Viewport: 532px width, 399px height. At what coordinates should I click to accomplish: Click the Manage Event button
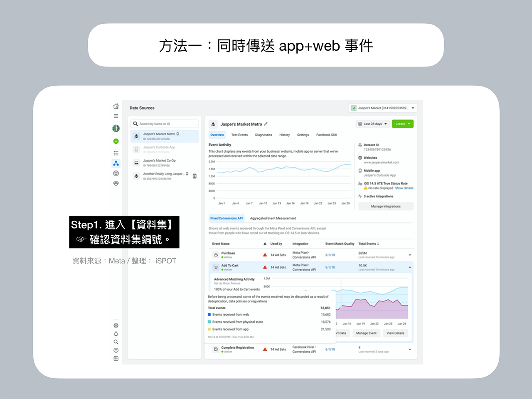tap(366, 333)
